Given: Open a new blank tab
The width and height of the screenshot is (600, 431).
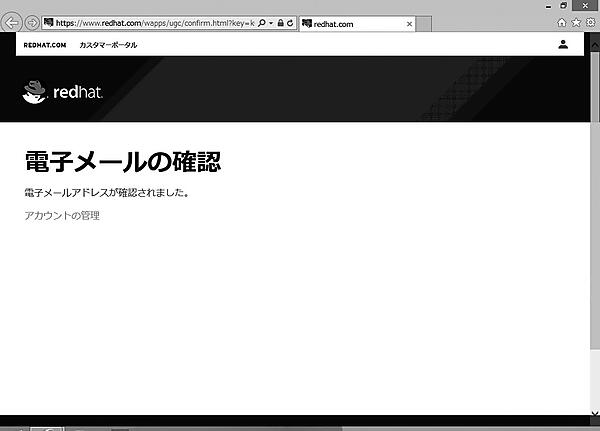Looking at the screenshot, I should [x=424, y=24].
